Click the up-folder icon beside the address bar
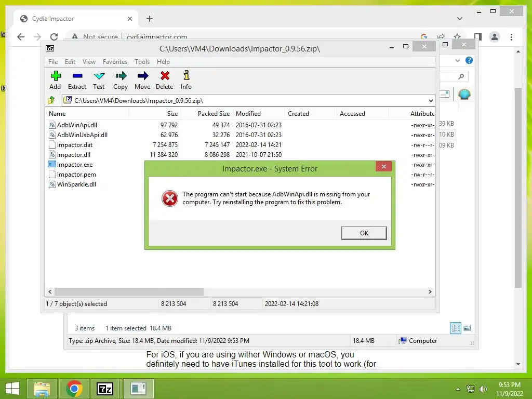532x399 pixels. point(51,100)
